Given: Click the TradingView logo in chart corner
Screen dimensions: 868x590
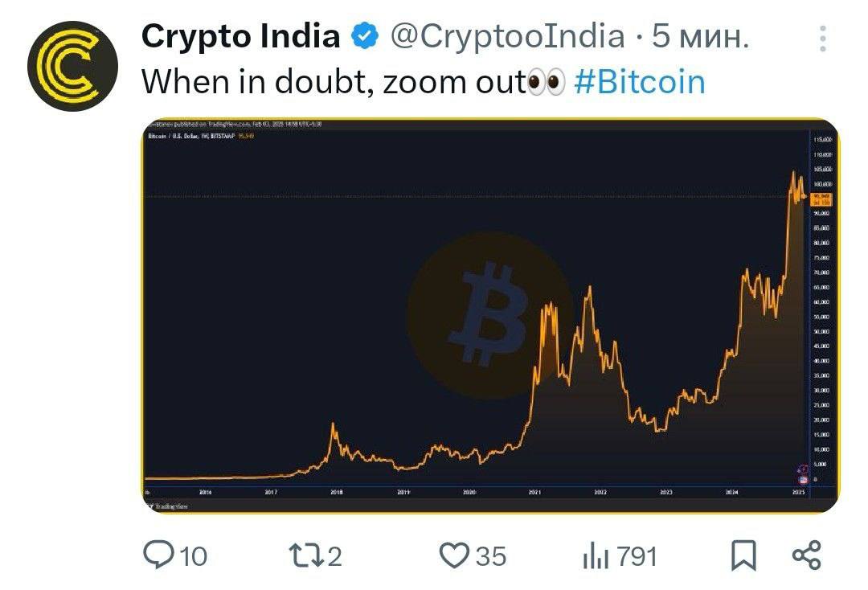Looking at the screenshot, I should (168, 506).
